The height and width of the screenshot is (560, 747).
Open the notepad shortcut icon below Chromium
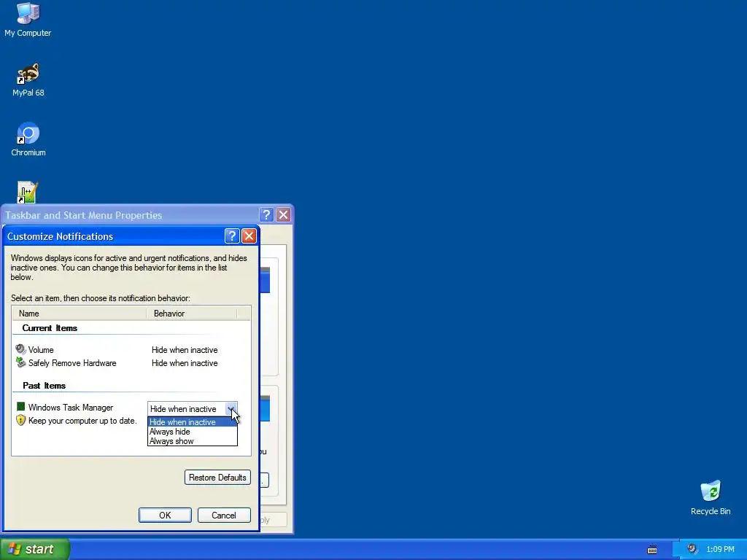[x=28, y=192]
